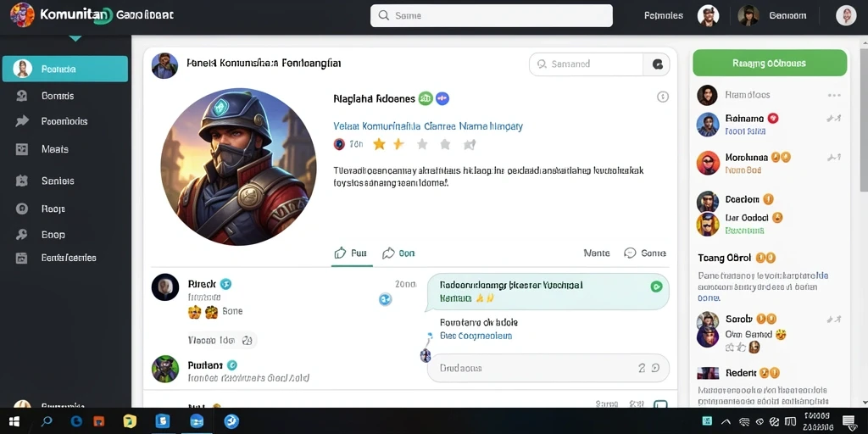868x434 pixels.
Task: Open the Windows Start button
Action: pyautogui.click(x=14, y=421)
